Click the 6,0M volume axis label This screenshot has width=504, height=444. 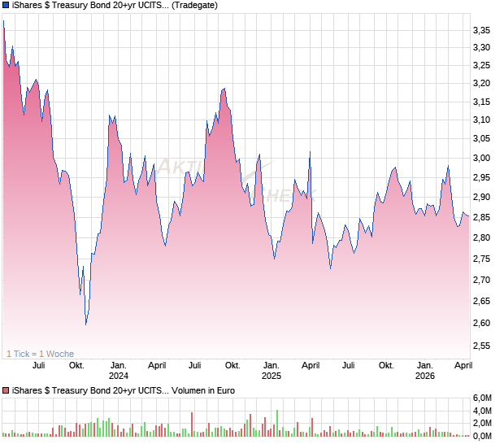(483, 398)
